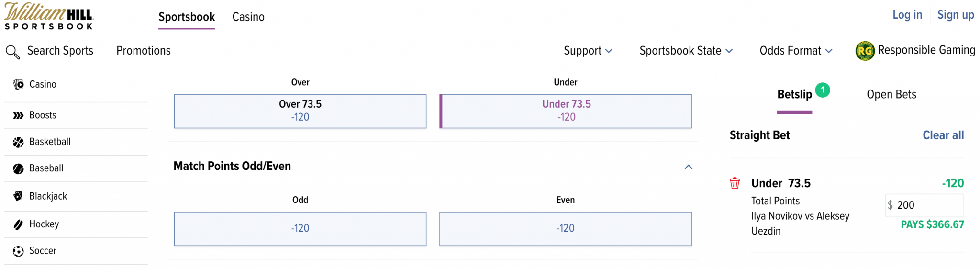The height and width of the screenshot is (269, 980).
Task: Click the Responsible Gaming RG badge
Action: [865, 51]
